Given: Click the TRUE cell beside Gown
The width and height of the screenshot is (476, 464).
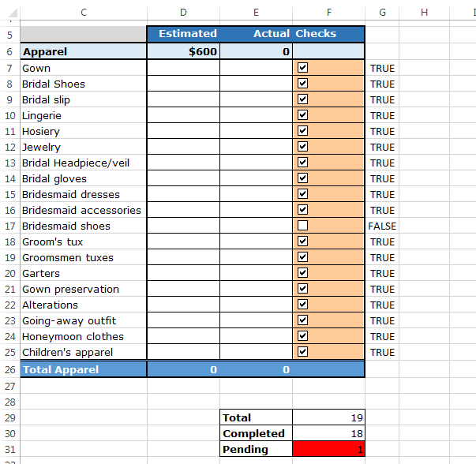Looking at the screenshot, I should [382, 68].
